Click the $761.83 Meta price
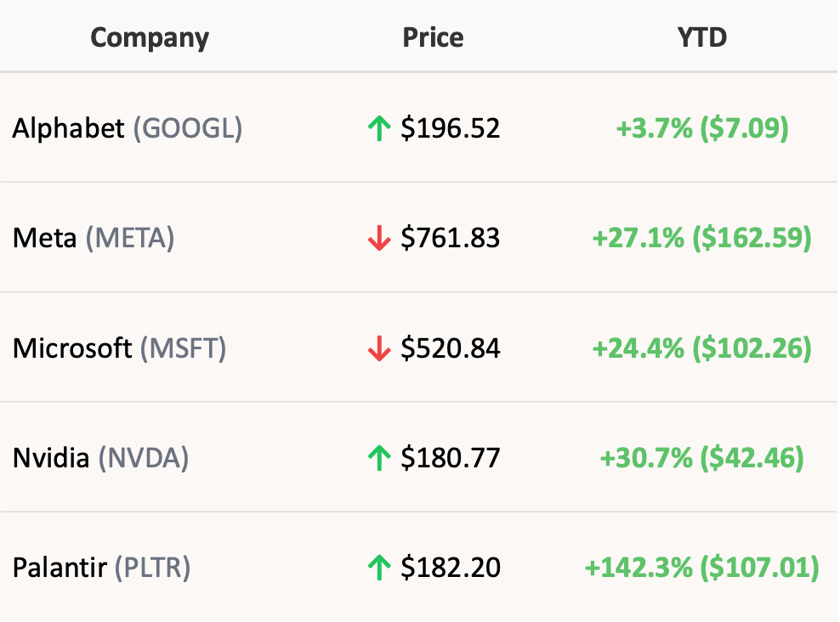This screenshot has width=840, height=622. pyautogui.click(x=451, y=239)
